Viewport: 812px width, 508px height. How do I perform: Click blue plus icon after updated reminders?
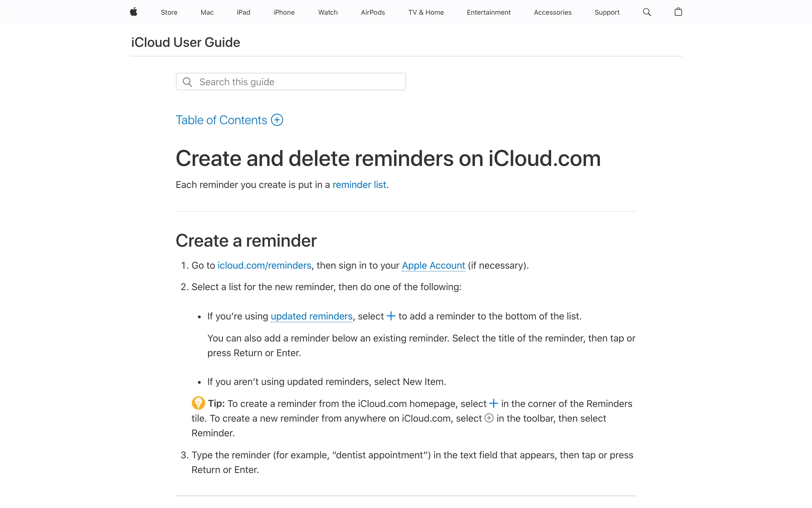click(391, 316)
